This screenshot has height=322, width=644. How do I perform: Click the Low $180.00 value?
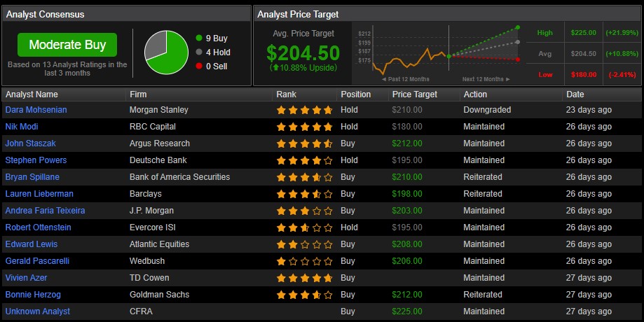(x=583, y=75)
